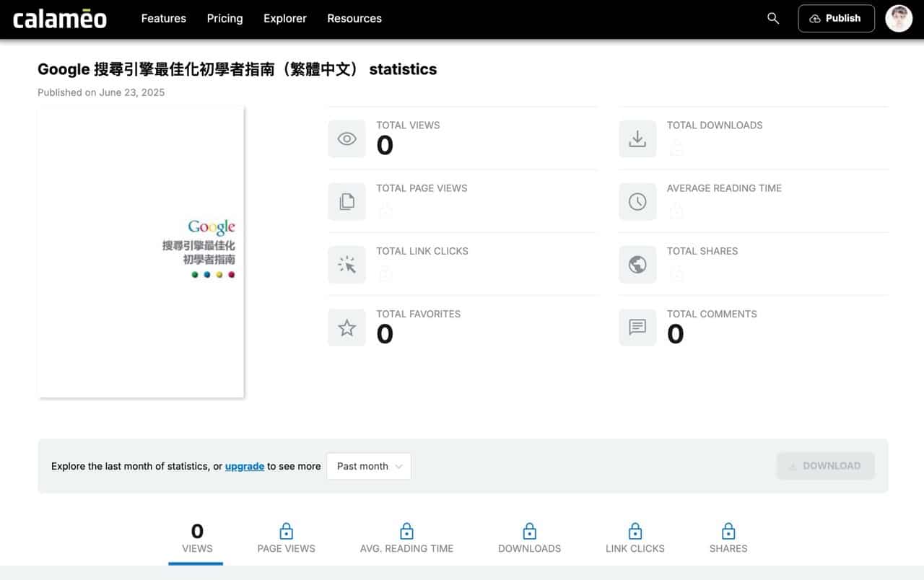This screenshot has height=580, width=924.
Task: Click the 'Published on June 23, 2025' text
Action: [x=101, y=92]
